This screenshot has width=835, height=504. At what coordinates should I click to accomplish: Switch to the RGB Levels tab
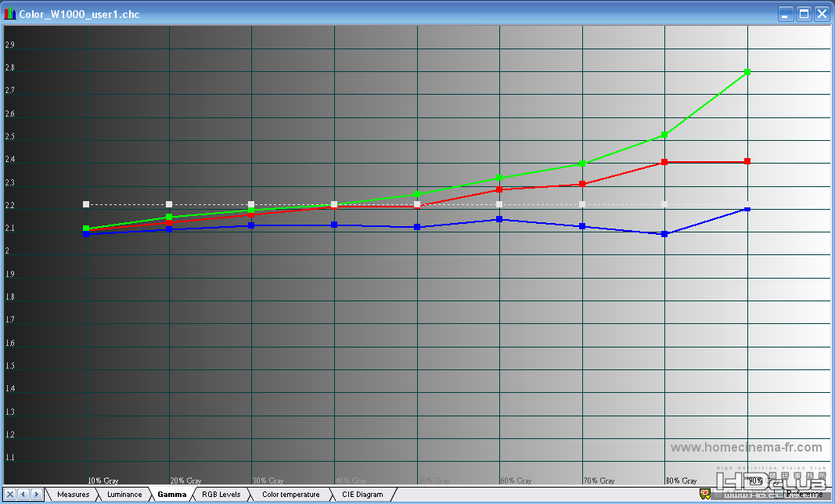[x=221, y=495]
